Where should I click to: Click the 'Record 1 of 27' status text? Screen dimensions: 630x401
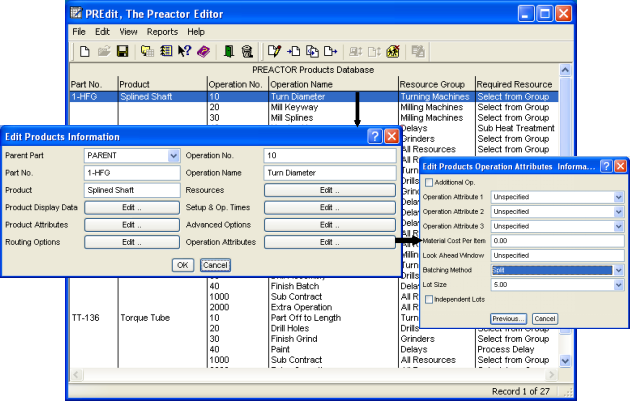pos(521,391)
